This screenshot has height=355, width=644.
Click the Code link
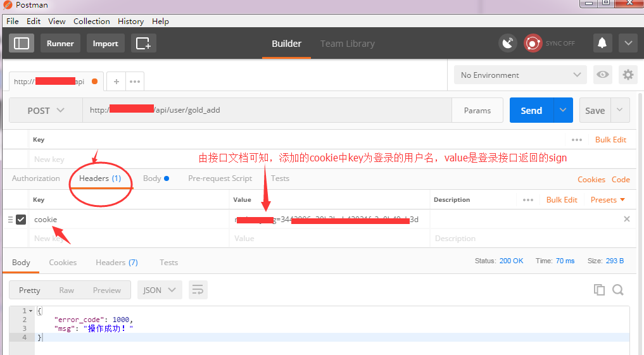[x=621, y=179]
